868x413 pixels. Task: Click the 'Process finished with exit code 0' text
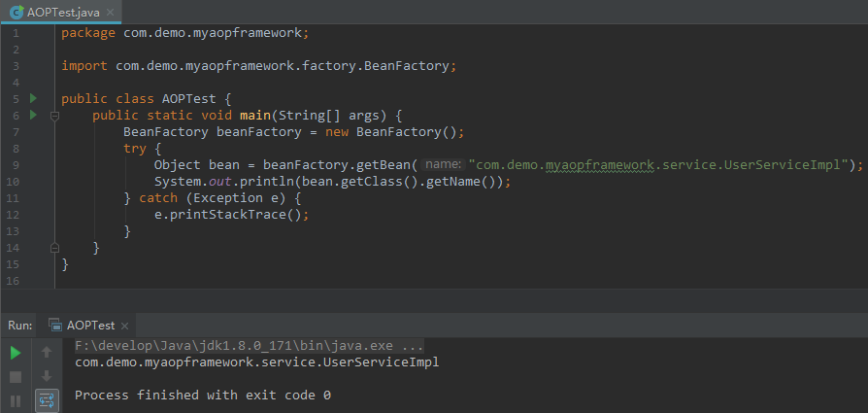[x=203, y=396]
